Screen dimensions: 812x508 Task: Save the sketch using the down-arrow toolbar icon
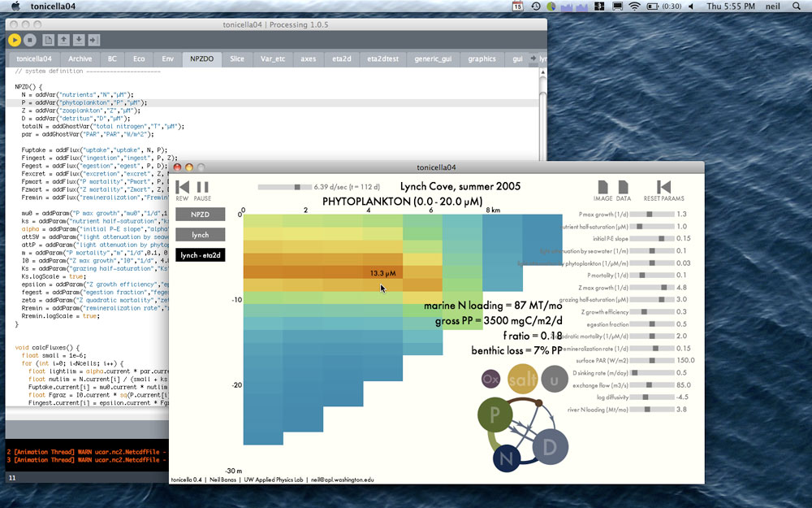tap(79, 40)
